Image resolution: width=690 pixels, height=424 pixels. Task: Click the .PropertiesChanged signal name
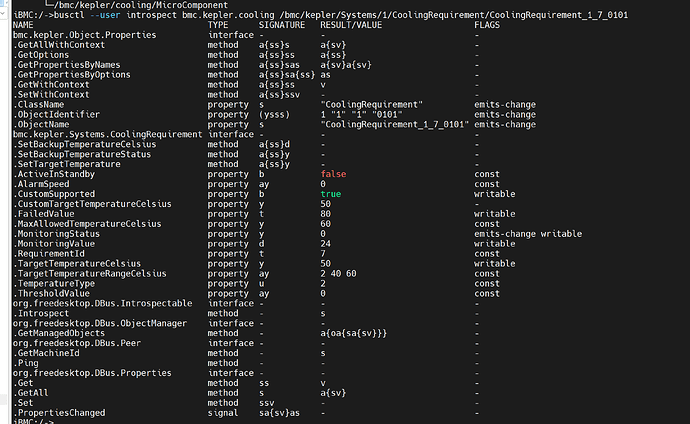coord(59,413)
